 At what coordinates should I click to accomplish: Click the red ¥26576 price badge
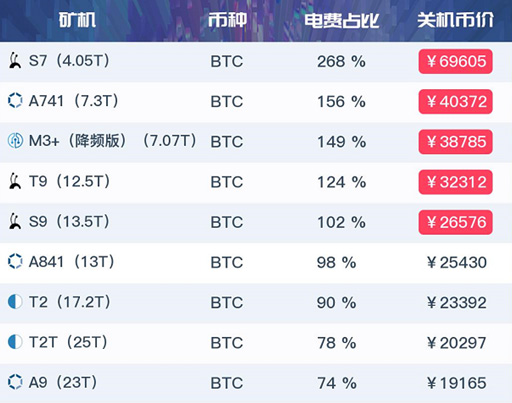(x=456, y=222)
